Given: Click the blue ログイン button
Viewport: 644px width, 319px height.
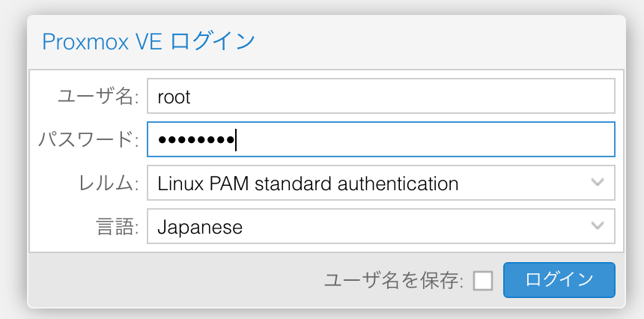Looking at the screenshot, I should pyautogui.click(x=559, y=280).
